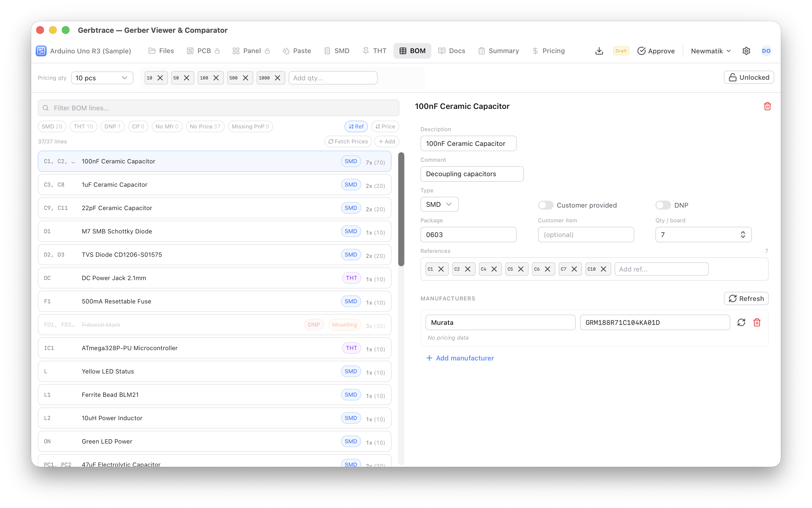Image resolution: width=812 pixels, height=508 pixels.
Task: Click the Gerbtrace app logo icon
Action: (x=41, y=51)
